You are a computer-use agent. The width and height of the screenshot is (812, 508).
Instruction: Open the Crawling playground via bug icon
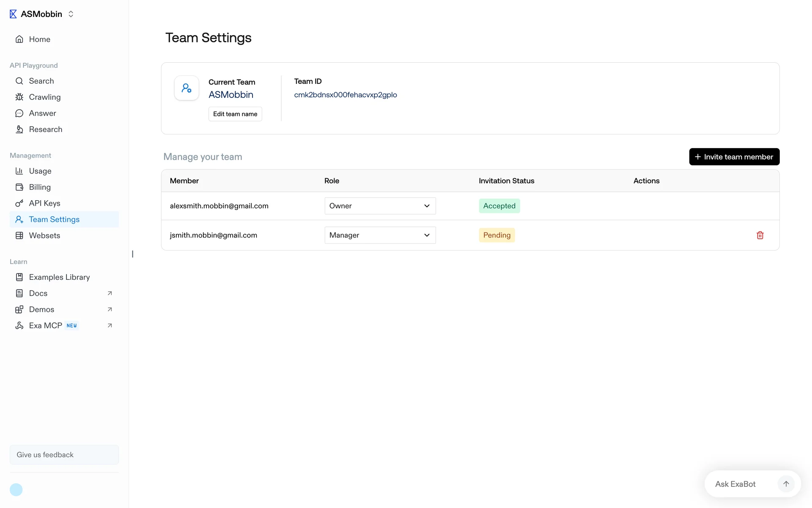[19, 97]
